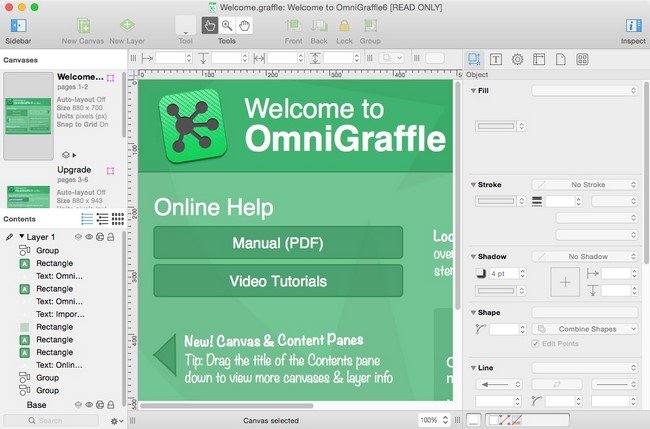Show contents as simple list view
Image resolution: width=650 pixels, height=429 pixels.
(87, 219)
